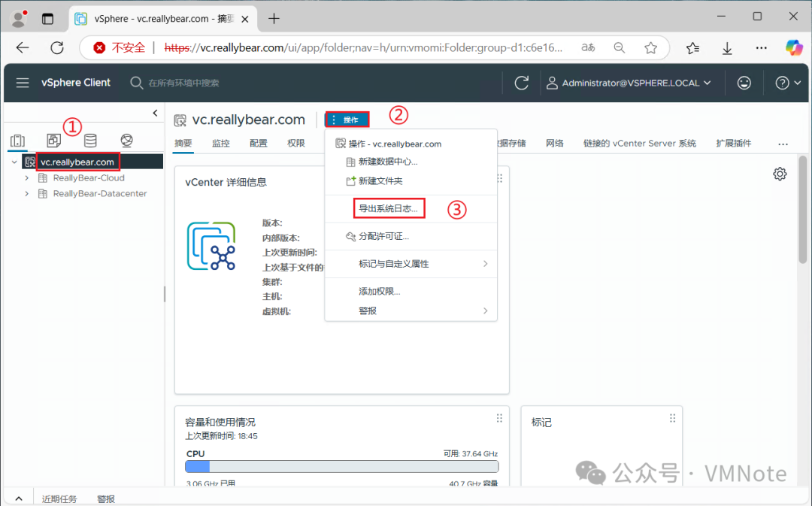Open the 近期任务 bottom tab
The height and width of the screenshot is (506, 812).
[x=59, y=498]
